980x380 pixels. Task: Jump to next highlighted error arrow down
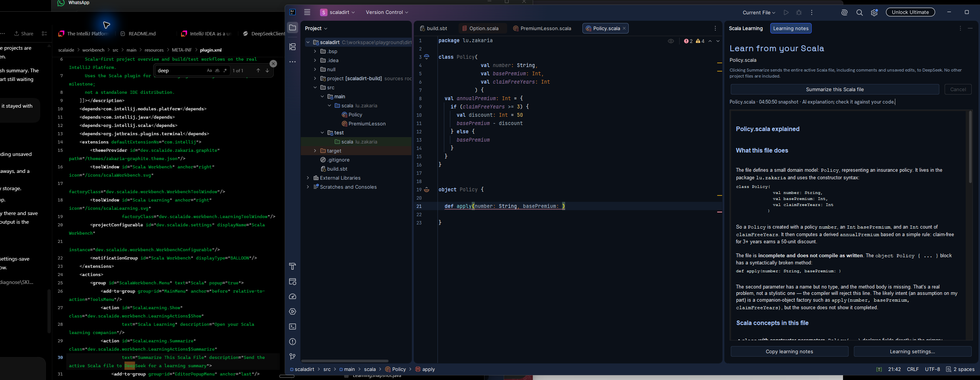pyautogui.click(x=718, y=41)
